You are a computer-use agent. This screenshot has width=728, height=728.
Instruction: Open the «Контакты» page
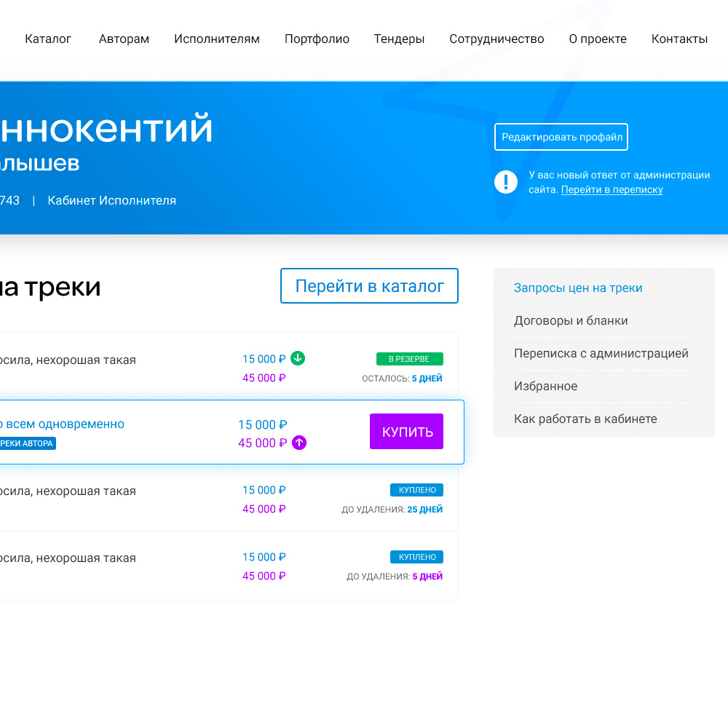(x=679, y=39)
